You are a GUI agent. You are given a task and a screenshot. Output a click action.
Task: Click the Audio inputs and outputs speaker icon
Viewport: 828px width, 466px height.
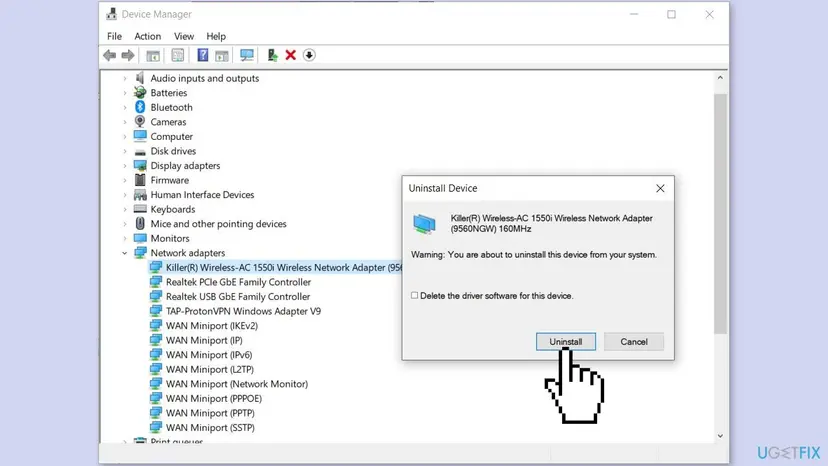(140, 78)
